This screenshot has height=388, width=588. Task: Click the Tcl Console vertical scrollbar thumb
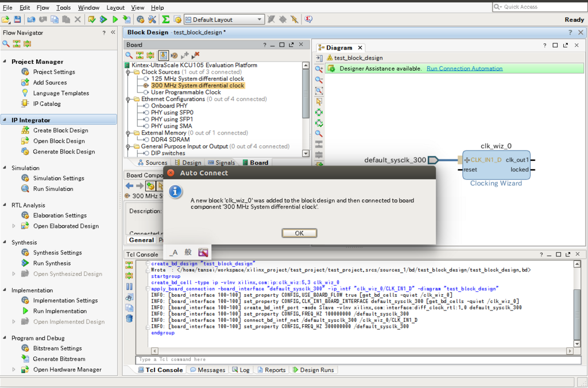(x=578, y=314)
